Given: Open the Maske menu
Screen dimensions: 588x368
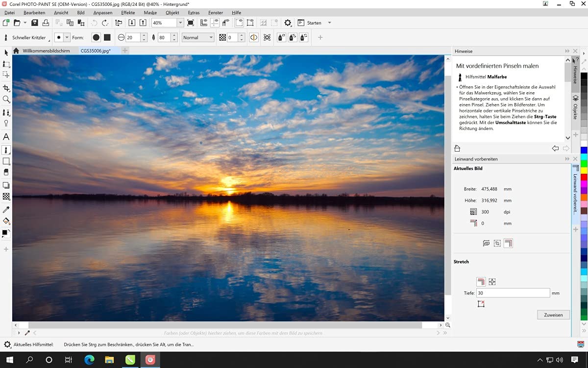Looking at the screenshot, I should click(x=150, y=13).
